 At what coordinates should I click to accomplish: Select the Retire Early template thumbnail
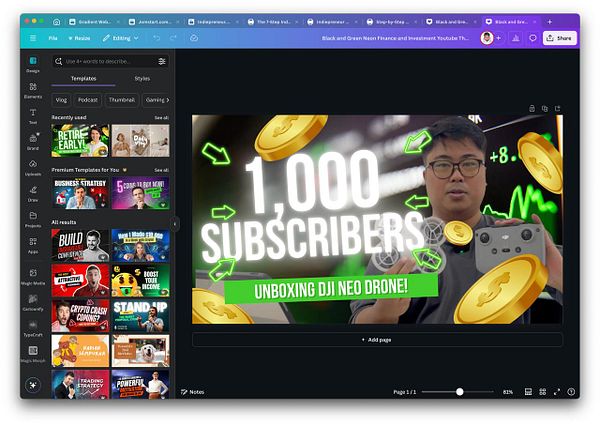click(80, 140)
